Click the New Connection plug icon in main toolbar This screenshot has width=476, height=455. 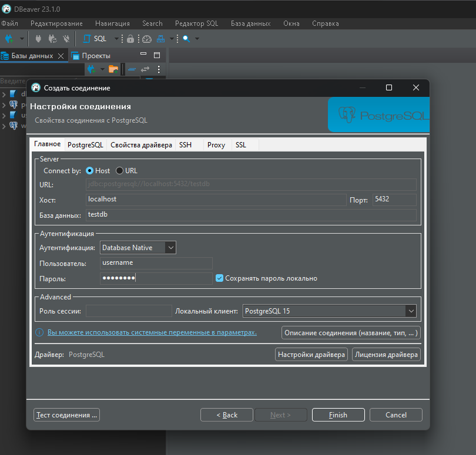(9, 39)
